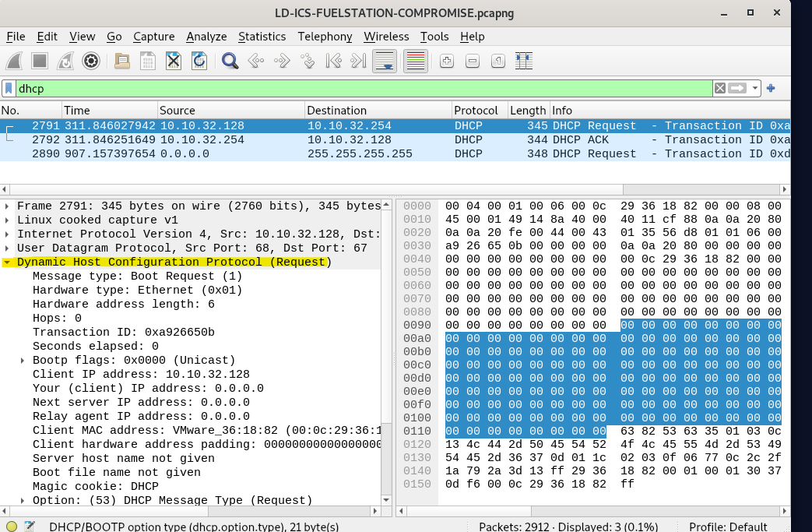Click the Protocol column header
The height and width of the screenshot is (532, 812).
(477, 111)
